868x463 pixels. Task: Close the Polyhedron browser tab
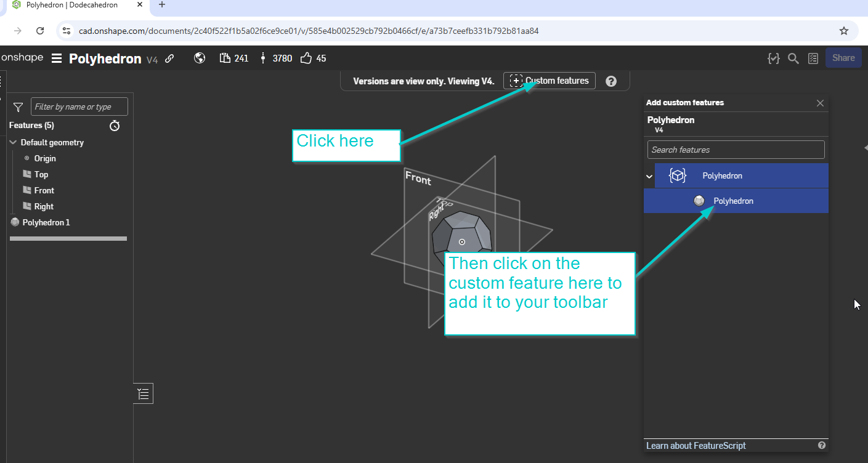(140, 5)
